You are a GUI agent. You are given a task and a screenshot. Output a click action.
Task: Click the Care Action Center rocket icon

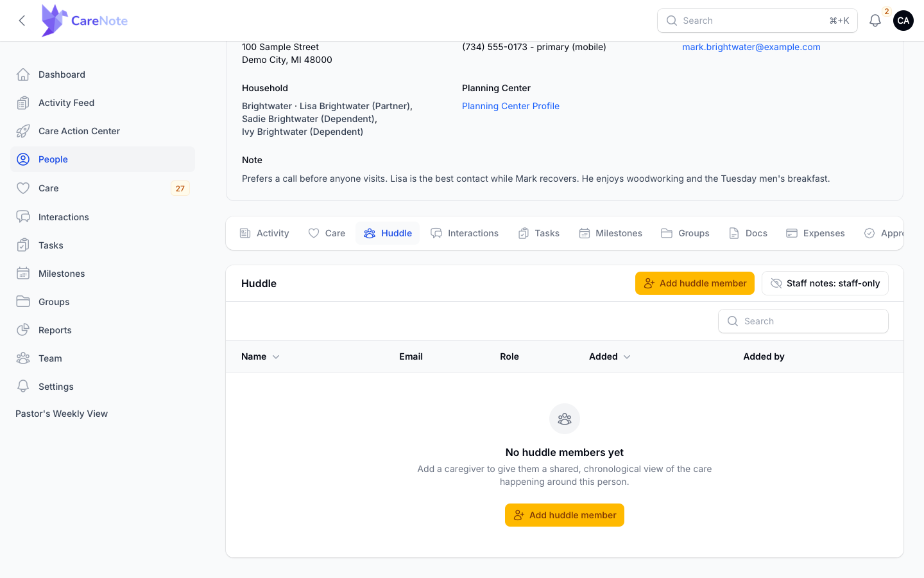(23, 131)
